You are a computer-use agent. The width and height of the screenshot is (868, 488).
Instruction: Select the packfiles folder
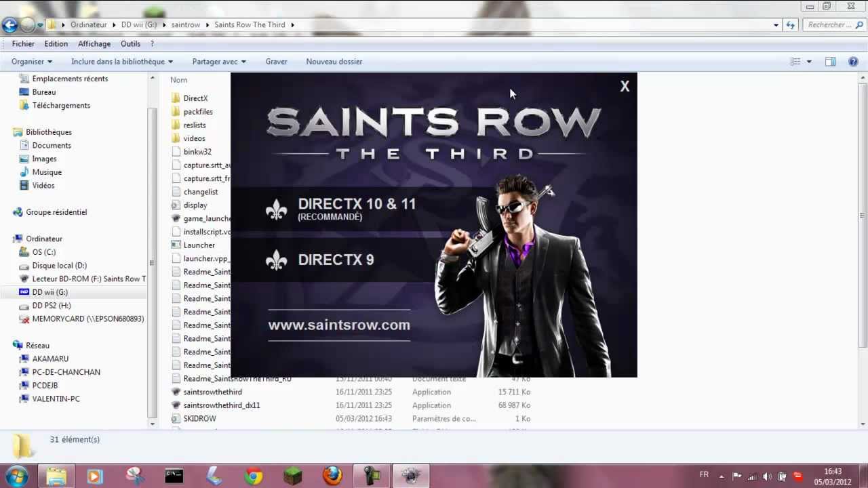(192, 112)
